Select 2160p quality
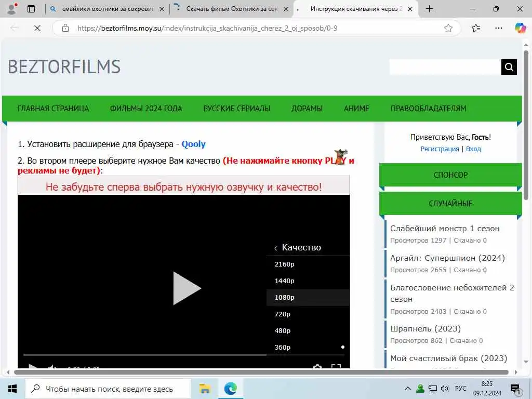 click(x=308, y=264)
